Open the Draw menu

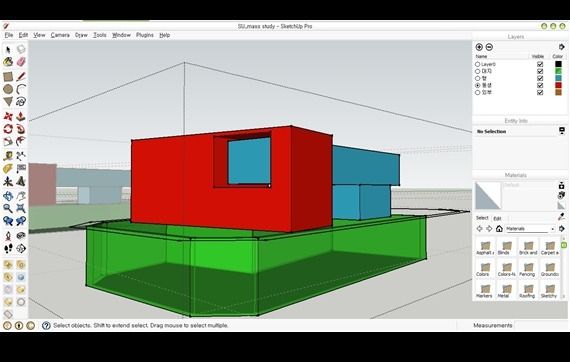click(81, 35)
